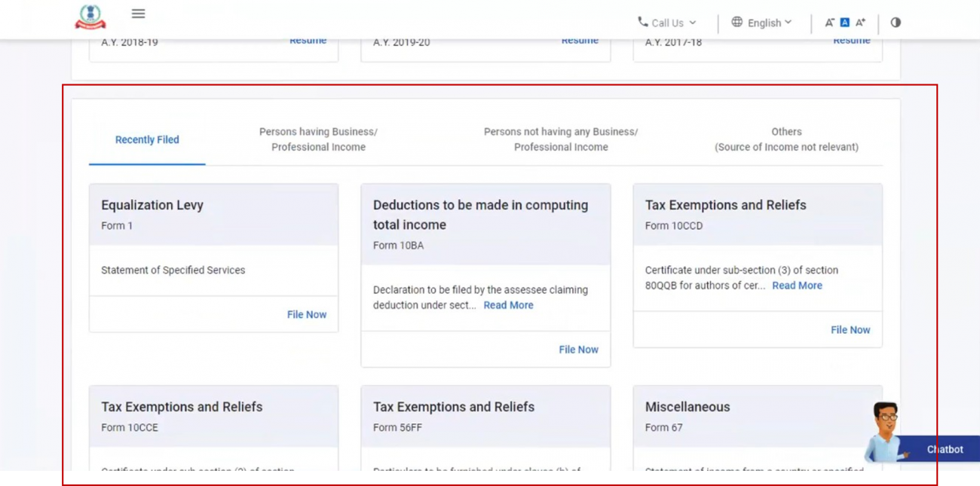Read More on Form 10CCD certificate text
This screenshot has width=980, height=486.
coord(797,285)
